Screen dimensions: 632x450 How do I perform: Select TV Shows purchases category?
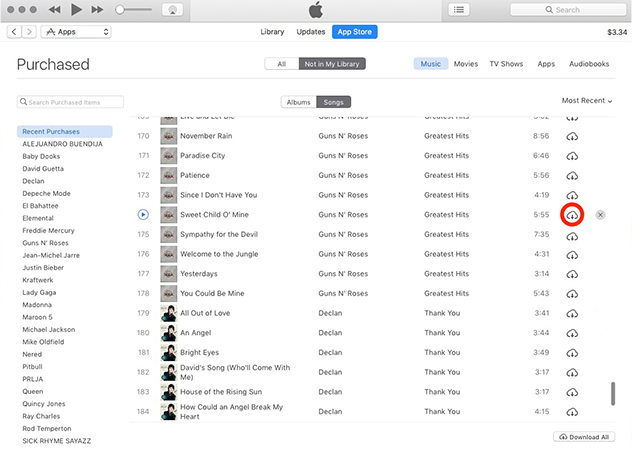[x=506, y=64]
